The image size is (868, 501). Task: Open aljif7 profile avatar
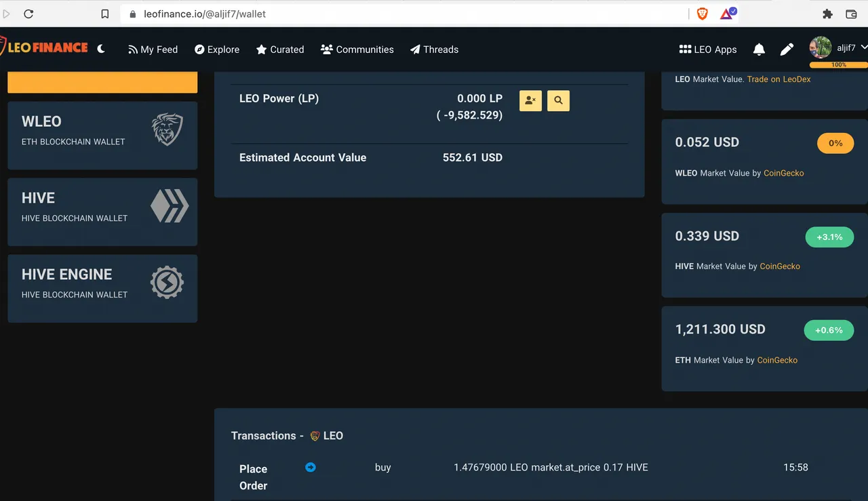pyautogui.click(x=821, y=47)
